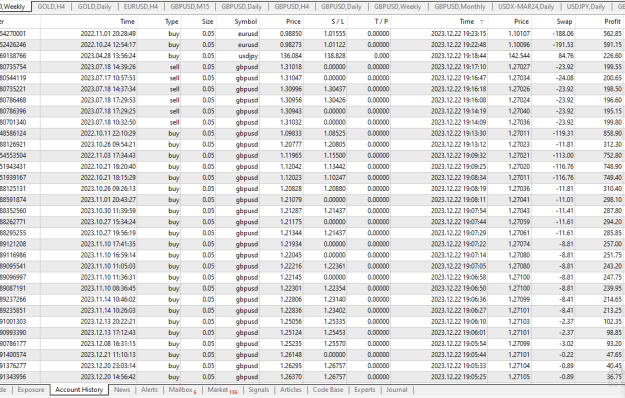Viewport: 625px width, 398px height.
Task: Switch to GBPUSD,Weekly chart tab
Action: pyautogui.click(x=397, y=7)
